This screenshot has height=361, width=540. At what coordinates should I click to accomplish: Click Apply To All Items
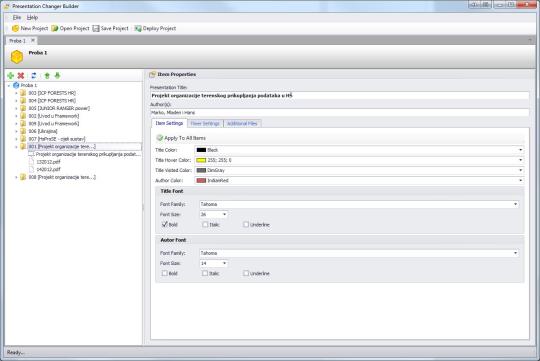tap(181, 138)
